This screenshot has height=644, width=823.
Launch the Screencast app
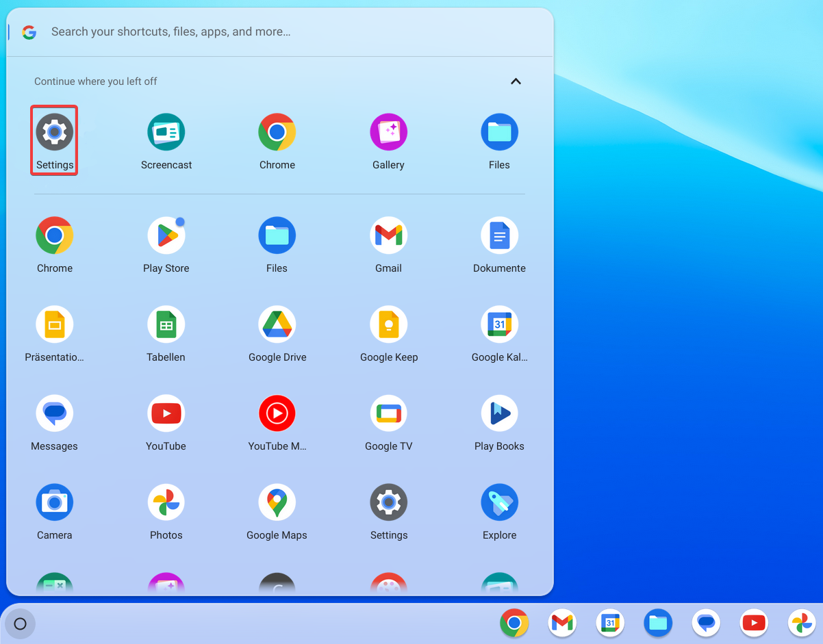tap(166, 142)
